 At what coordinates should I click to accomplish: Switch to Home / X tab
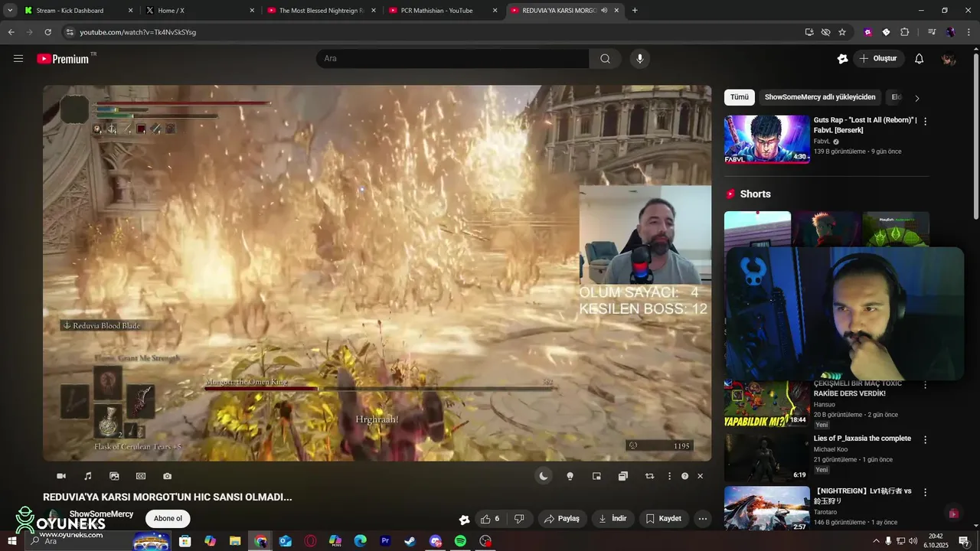200,11
